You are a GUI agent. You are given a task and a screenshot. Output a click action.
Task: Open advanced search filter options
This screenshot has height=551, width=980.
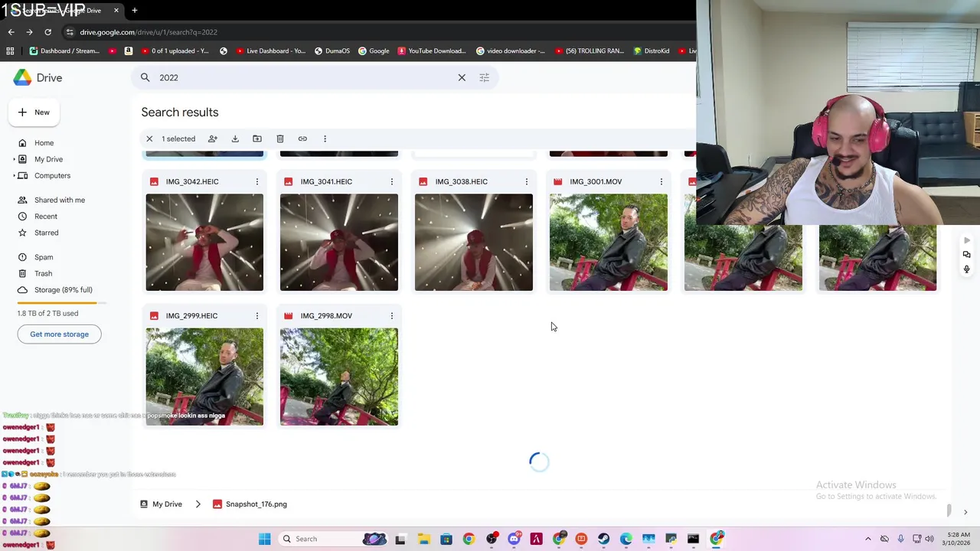484,77
